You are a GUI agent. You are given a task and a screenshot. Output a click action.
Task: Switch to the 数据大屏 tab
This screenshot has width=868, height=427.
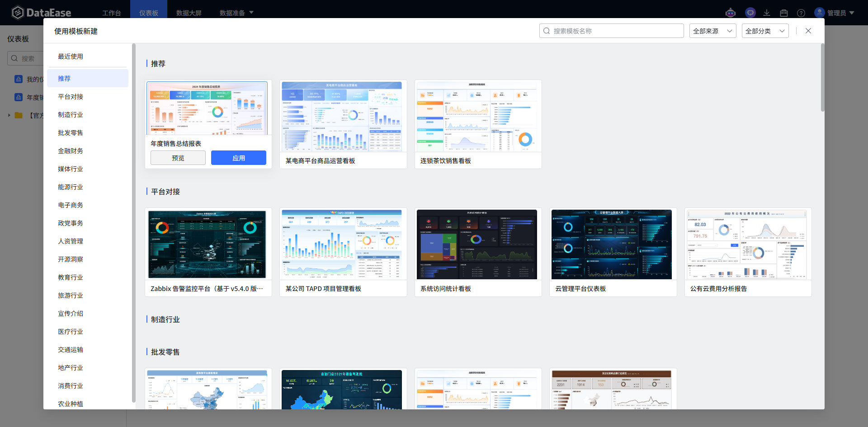(x=189, y=13)
